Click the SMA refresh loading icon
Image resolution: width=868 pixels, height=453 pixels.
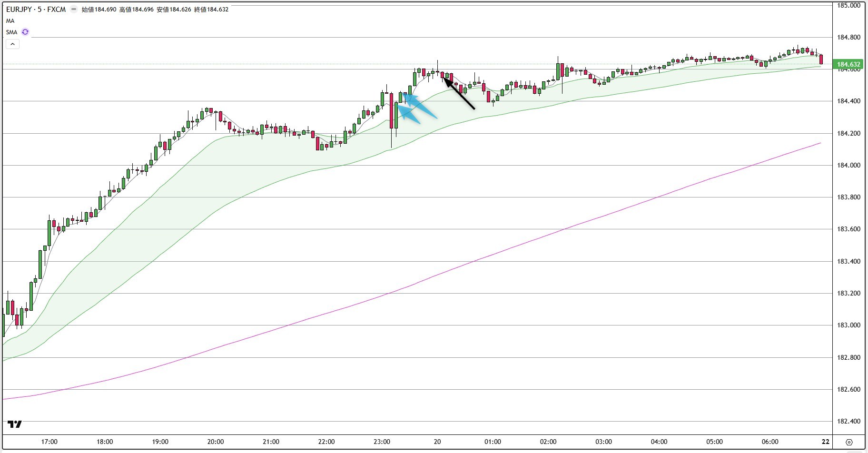(x=25, y=32)
